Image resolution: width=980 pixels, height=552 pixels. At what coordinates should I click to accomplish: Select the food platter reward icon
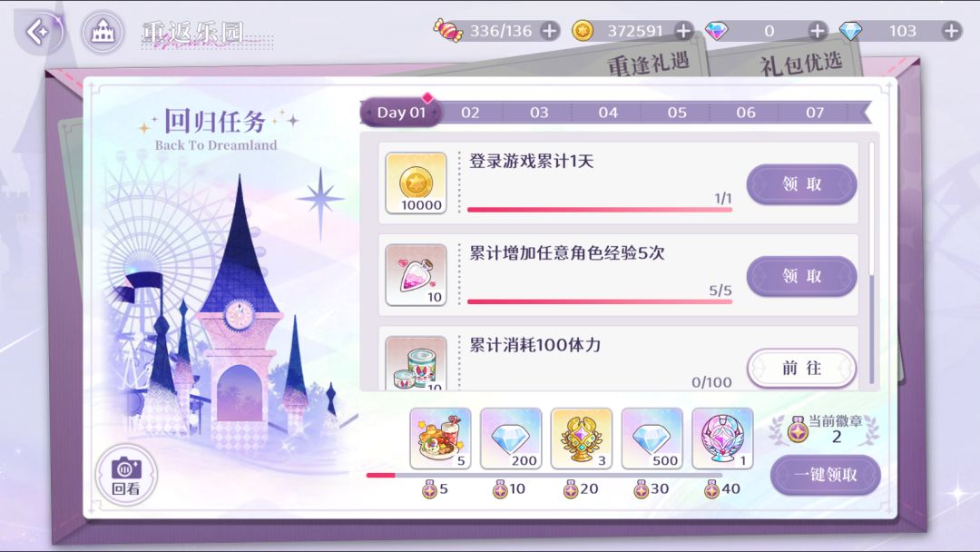tap(440, 439)
